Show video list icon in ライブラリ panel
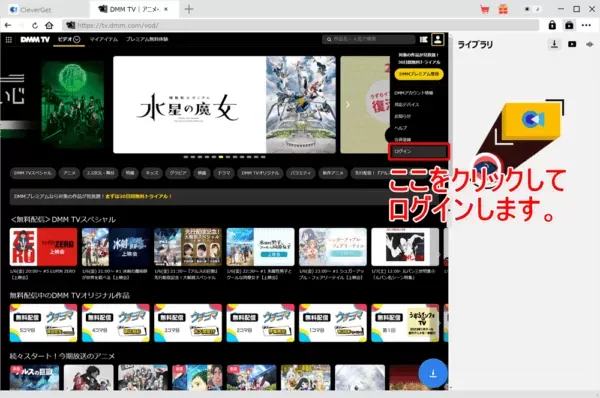600x398 pixels. (x=572, y=44)
